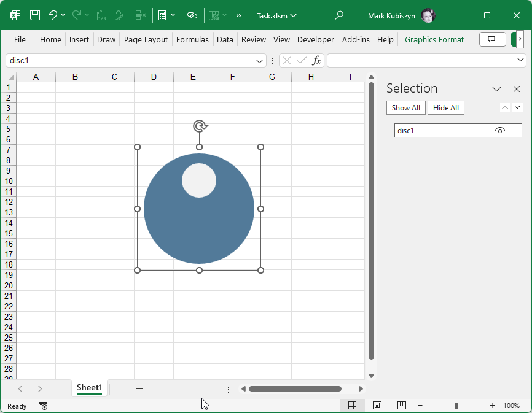Click the Hide All button
The width and height of the screenshot is (532, 413).
tap(445, 108)
